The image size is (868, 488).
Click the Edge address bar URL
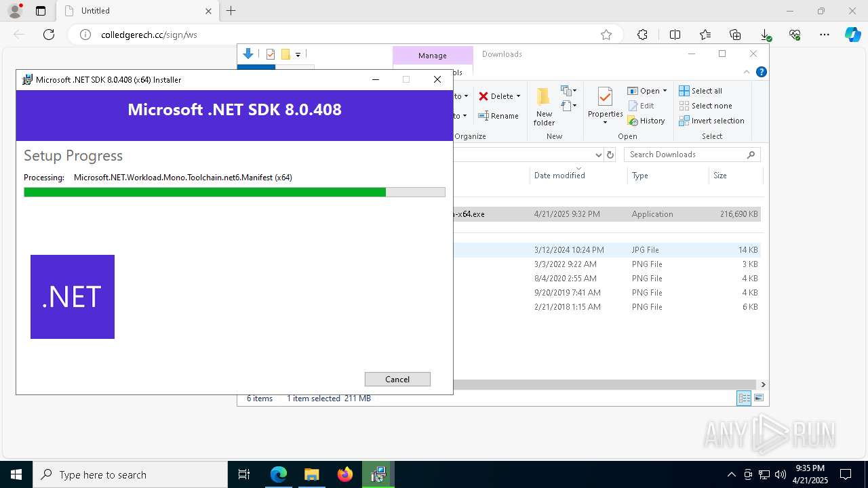149,35
